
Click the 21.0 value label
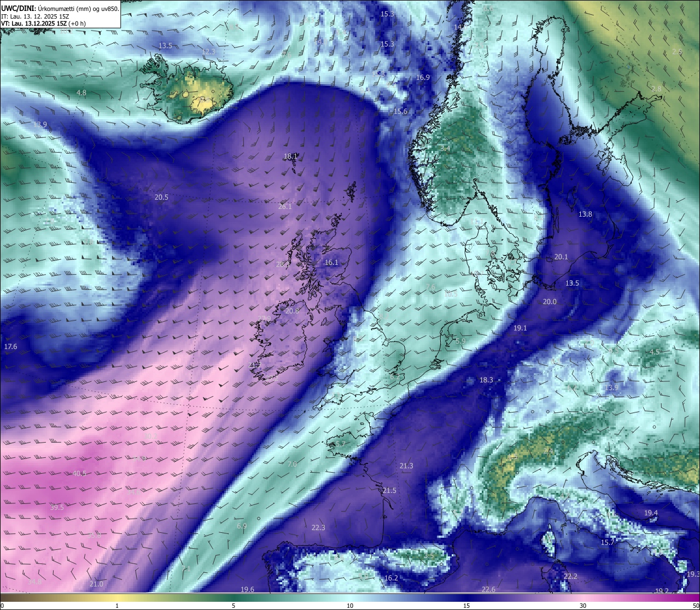(x=96, y=584)
